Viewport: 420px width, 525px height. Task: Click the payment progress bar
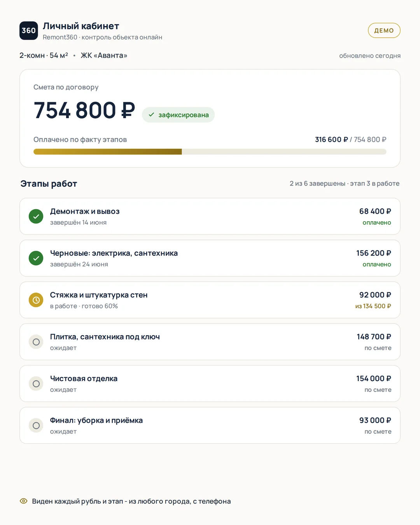(210, 152)
